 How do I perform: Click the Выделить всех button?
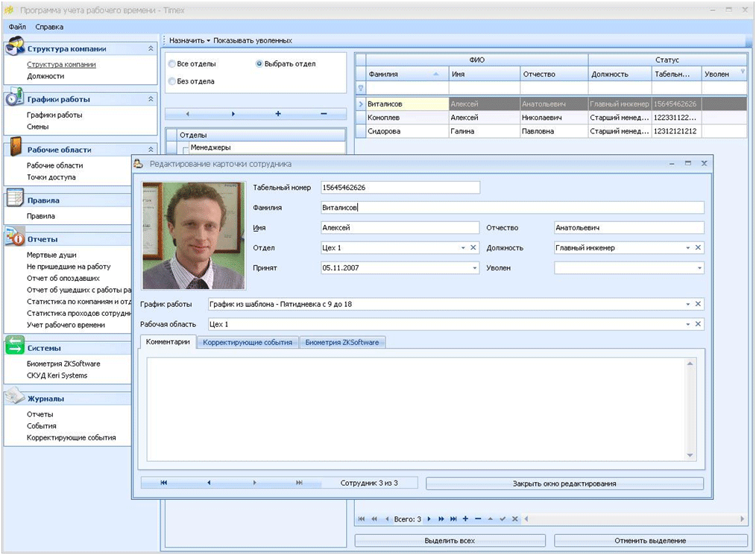(450, 541)
